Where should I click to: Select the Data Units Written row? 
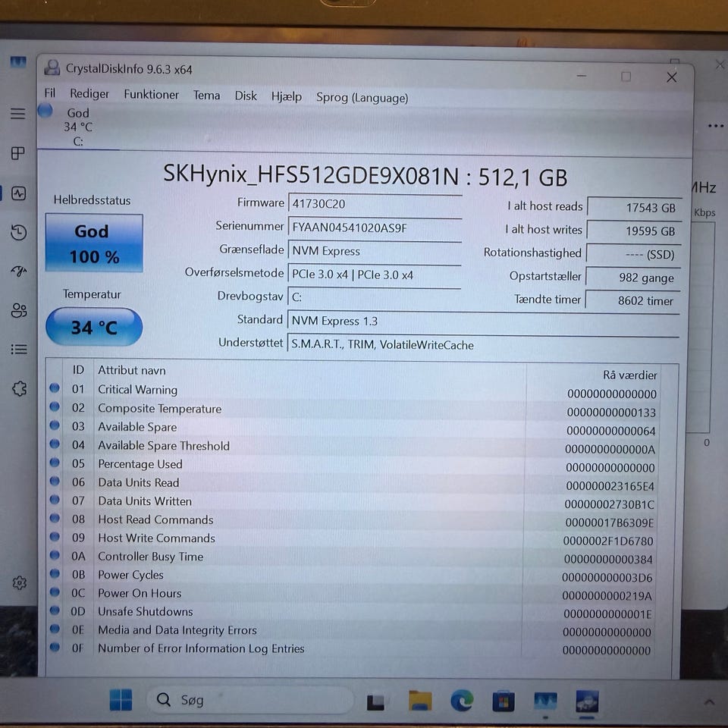[355, 502]
